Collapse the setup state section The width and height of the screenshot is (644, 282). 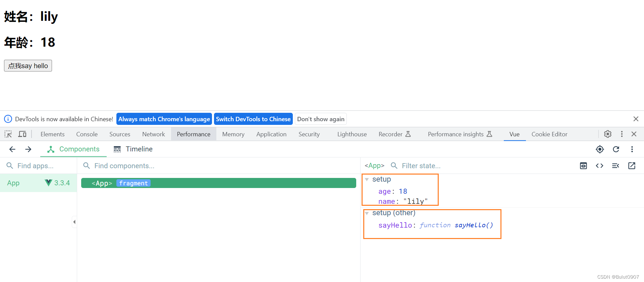point(367,180)
